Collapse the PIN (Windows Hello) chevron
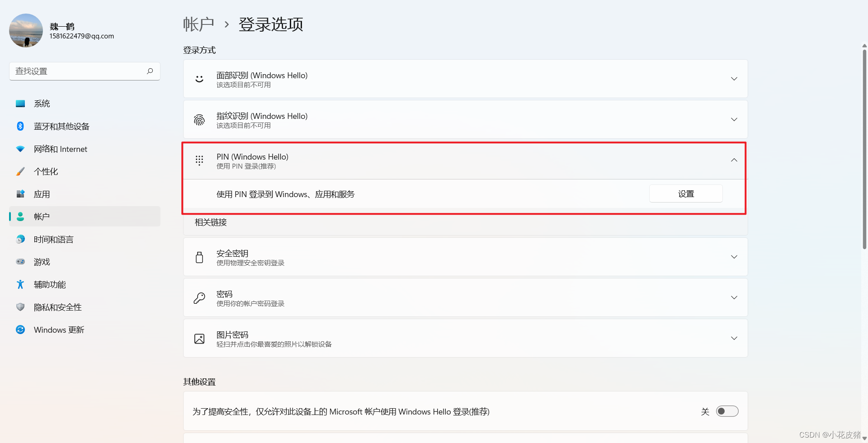Image resolution: width=868 pixels, height=443 pixels. coord(734,160)
